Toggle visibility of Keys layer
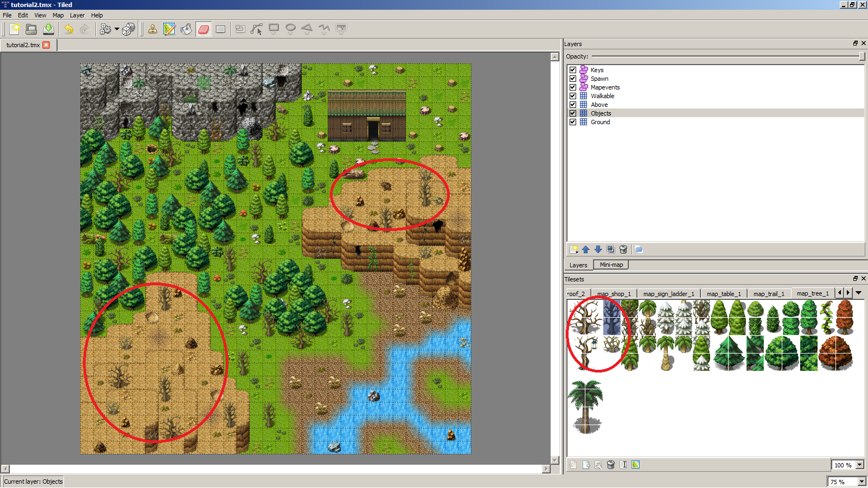The width and height of the screenshot is (868, 488). click(573, 70)
